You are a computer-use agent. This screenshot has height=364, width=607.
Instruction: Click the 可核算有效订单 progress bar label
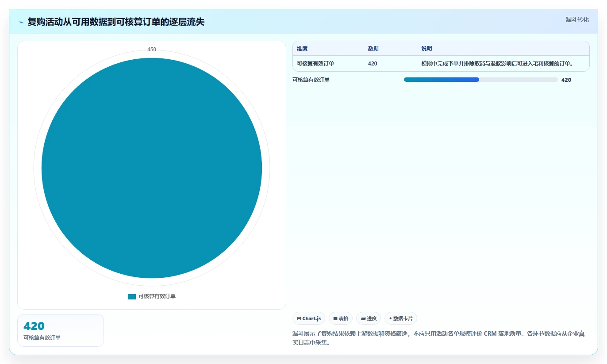tap(311, 80)
